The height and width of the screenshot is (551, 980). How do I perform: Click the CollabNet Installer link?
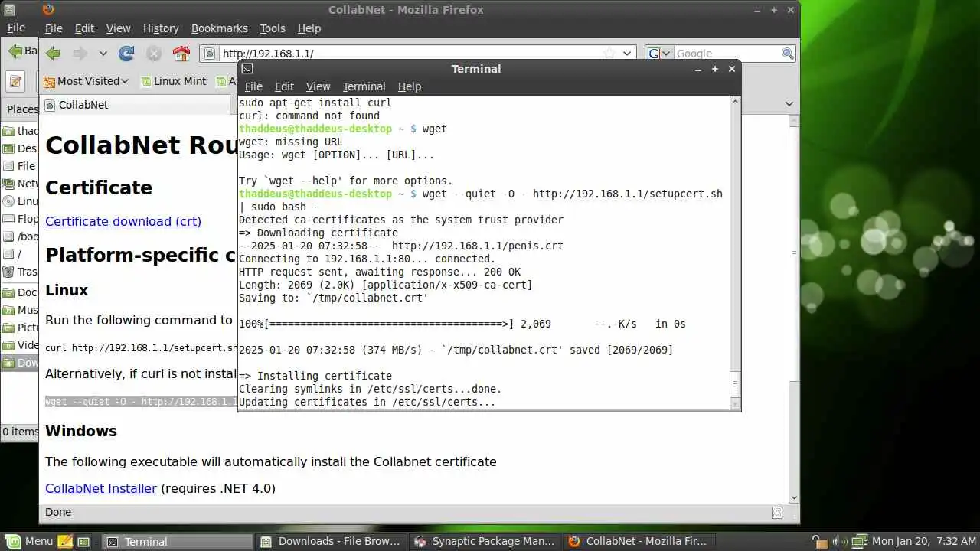101,488
